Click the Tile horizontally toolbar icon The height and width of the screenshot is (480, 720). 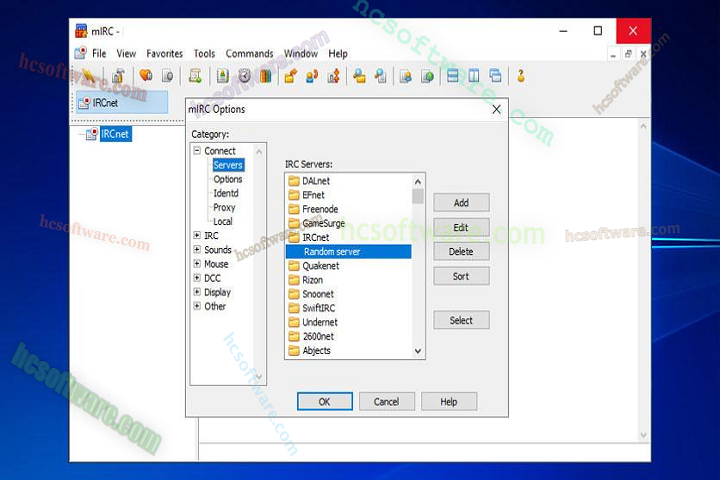click(453, 76)
